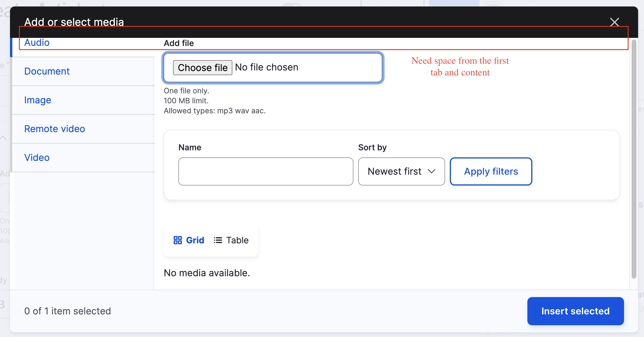Screen dimensions: 644x337
Task: Open the Image media type tab
Action: [x=38, y=100]
